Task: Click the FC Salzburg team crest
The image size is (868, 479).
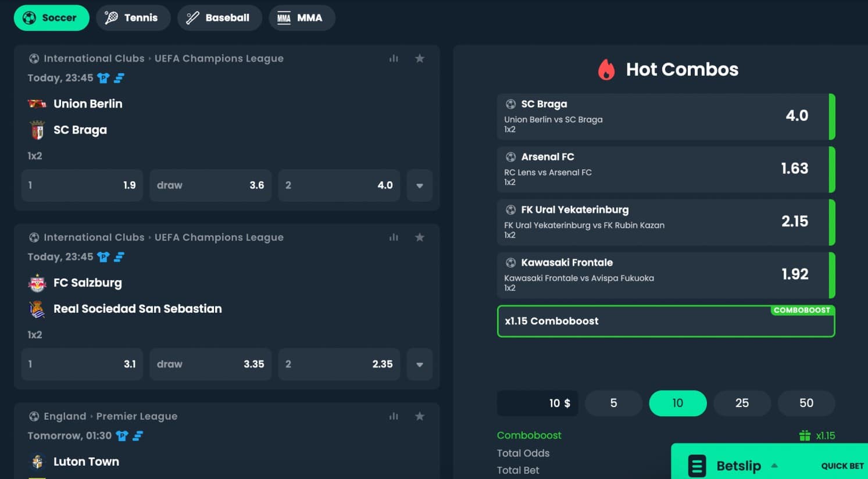Action: (37, 283)
